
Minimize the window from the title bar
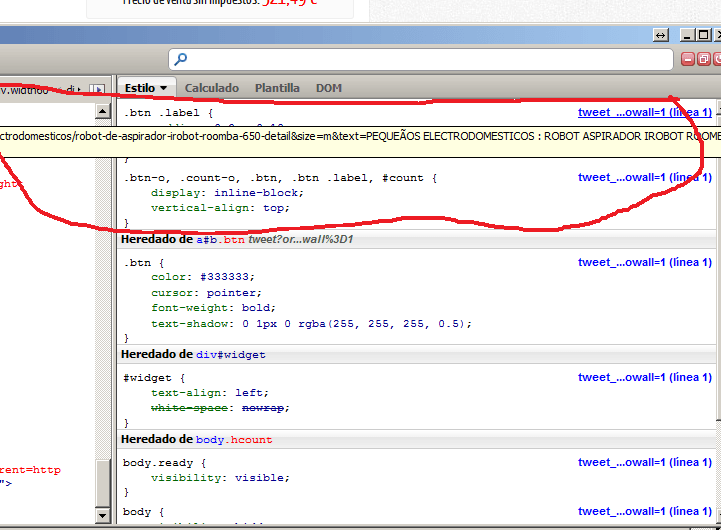tap(687, 35)
